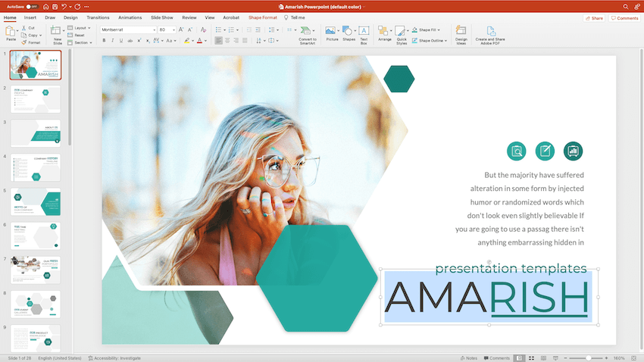The image size is (644, 362).
Task: Click the text direction icon
Action: (x=259, y=41)
